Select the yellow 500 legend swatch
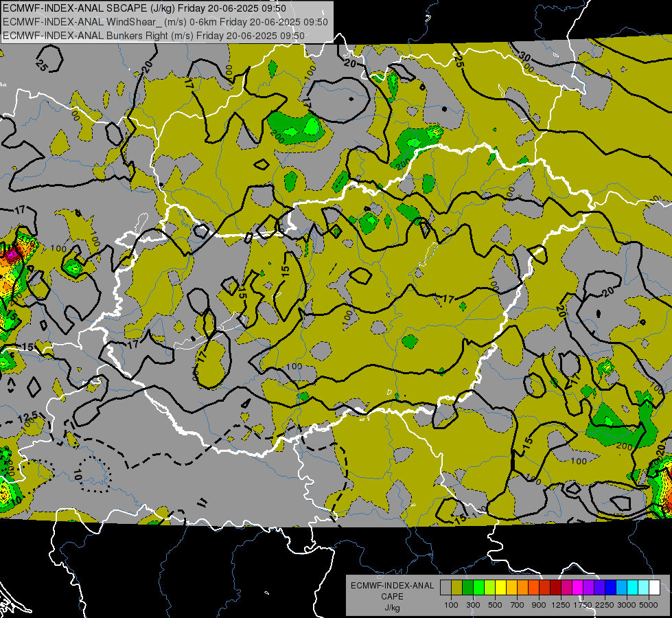Screen dimensions: 672x618 500,588
